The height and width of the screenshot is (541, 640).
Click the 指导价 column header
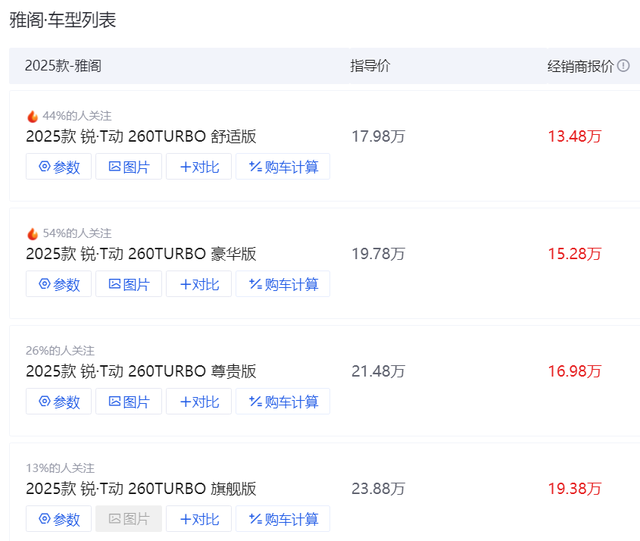point(370,66)
